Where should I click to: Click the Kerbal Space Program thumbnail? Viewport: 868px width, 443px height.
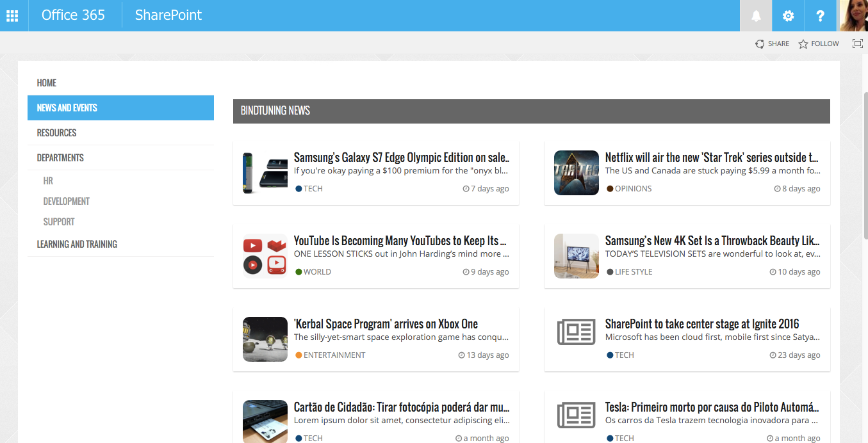tap(265, 339)
